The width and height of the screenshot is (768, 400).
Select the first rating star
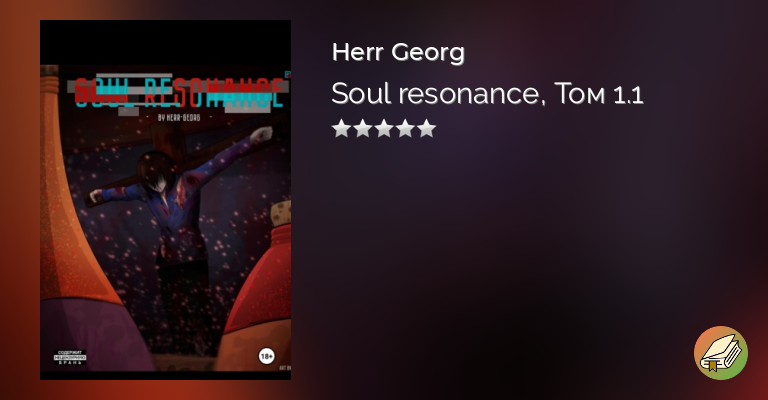tap(341, 128)
